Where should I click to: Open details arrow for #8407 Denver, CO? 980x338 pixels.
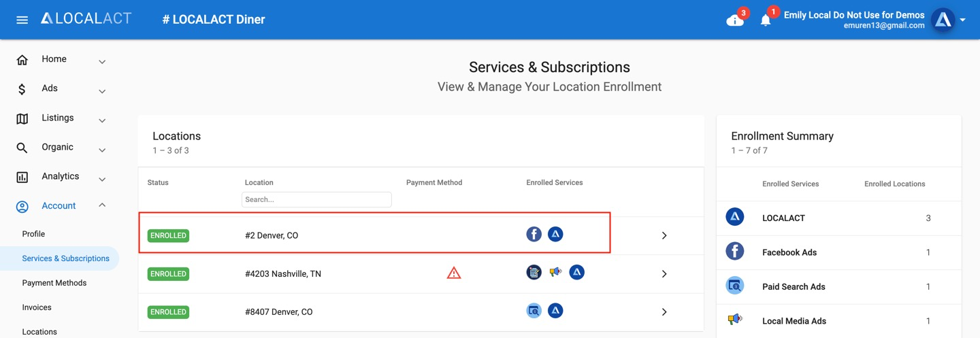click(664, 312)
